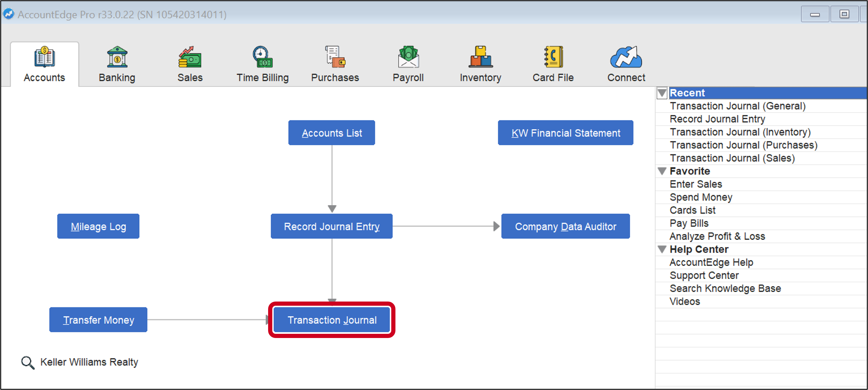The width and height of the screenshot is (868, 390).
Task: Switch to the Time Billing tab label
Action: pyautogui.click(x=262, y=77)
